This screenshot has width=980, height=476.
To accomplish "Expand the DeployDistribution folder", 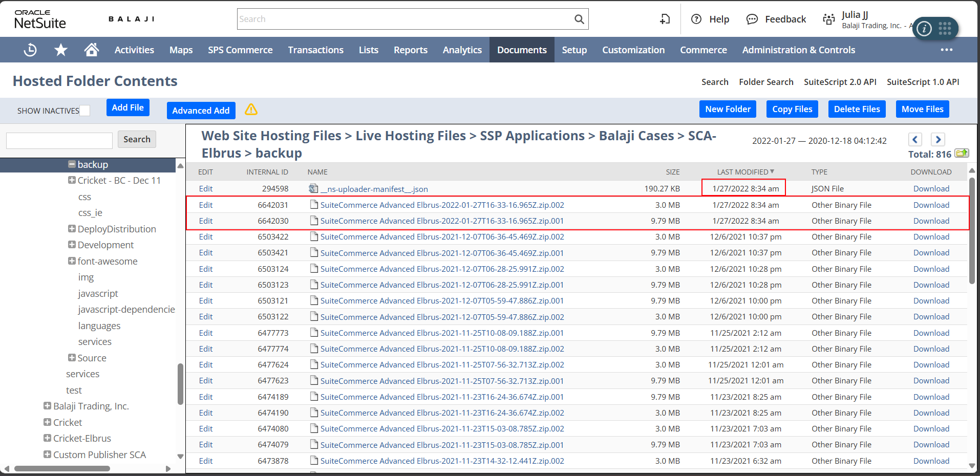I will pos(72,229).
